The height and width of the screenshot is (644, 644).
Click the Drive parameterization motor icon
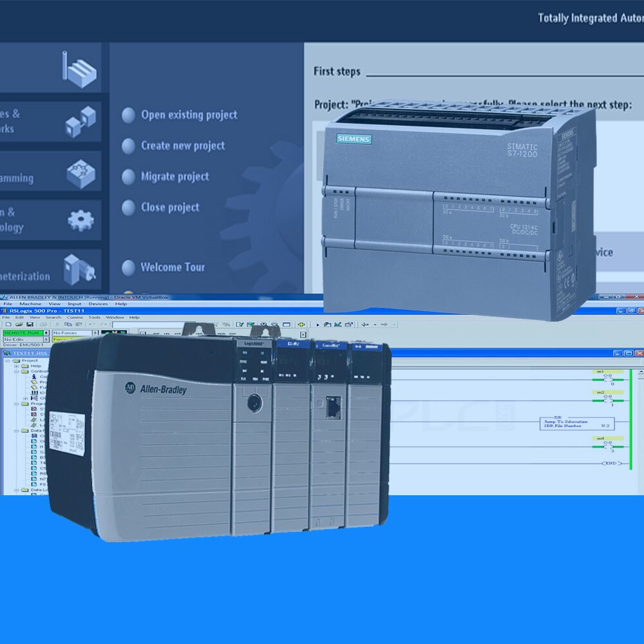(x=80, y=269)
